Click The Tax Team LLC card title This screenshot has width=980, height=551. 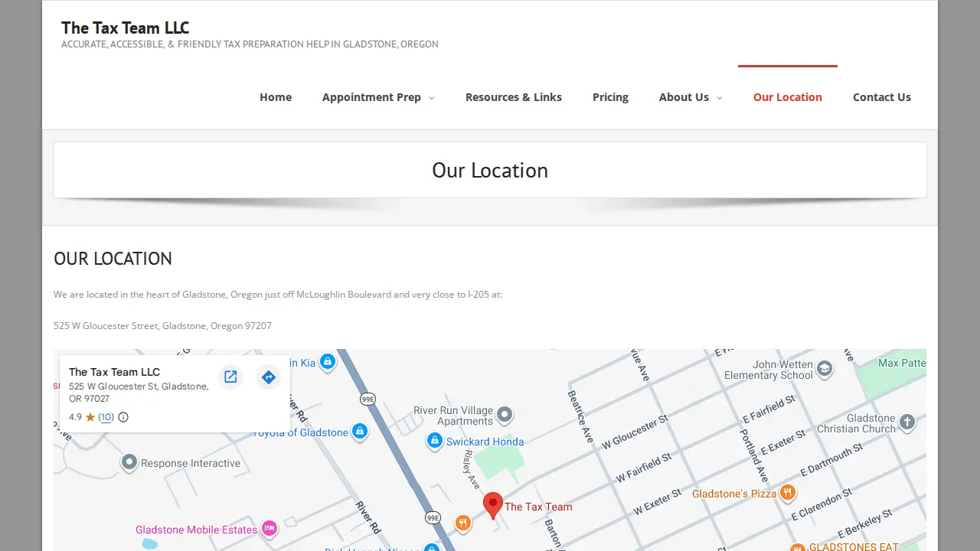(x=114, y=372)
